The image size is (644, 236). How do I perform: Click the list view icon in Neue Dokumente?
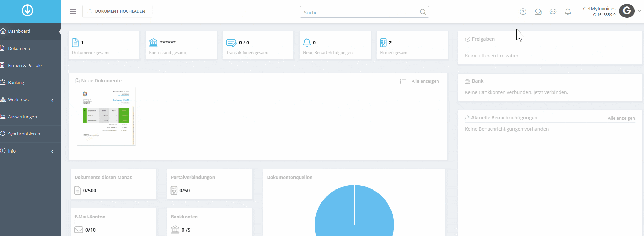click(403, 81)
